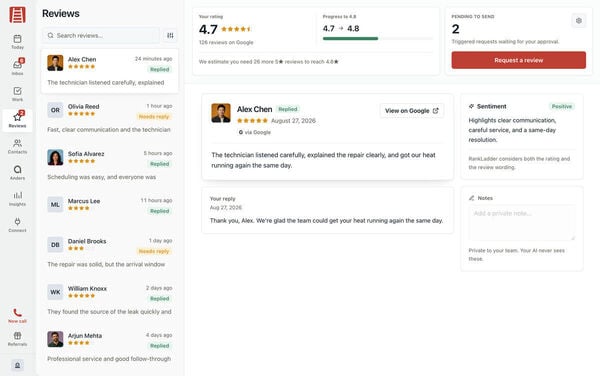
Task: Select the Reviews star icon
Action: [17, 117]
